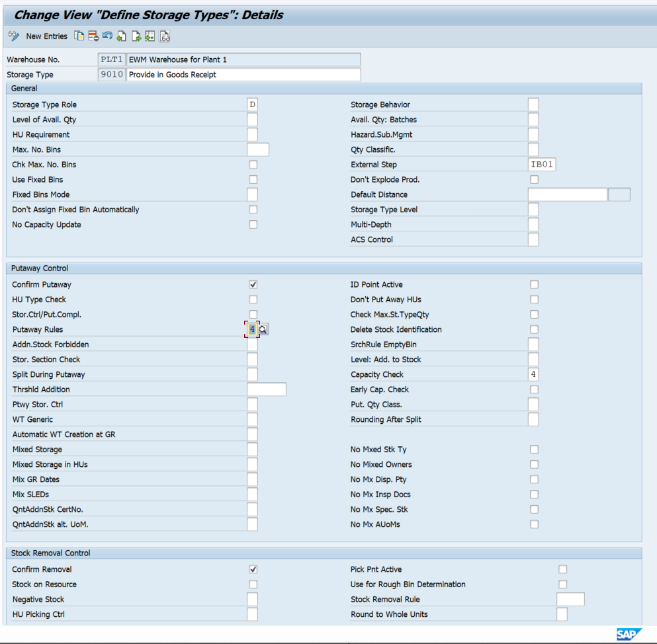657x644 pixels.
Task: Click the Fixed Bins Mode field
Action: tap(252, 194)
